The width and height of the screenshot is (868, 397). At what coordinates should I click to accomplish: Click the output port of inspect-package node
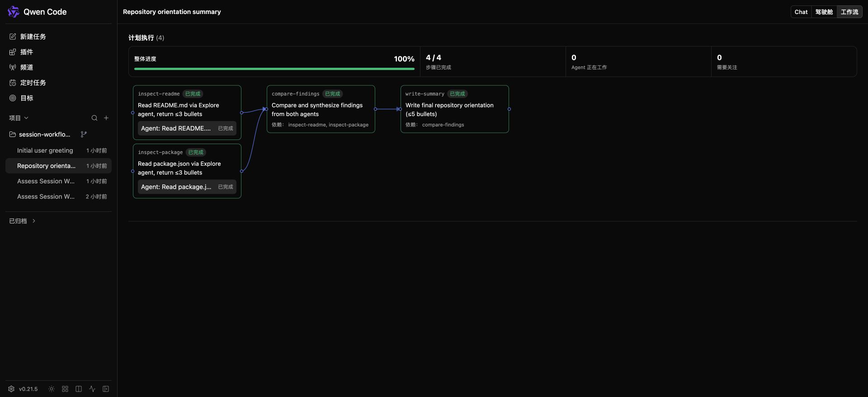pos(241,171)
